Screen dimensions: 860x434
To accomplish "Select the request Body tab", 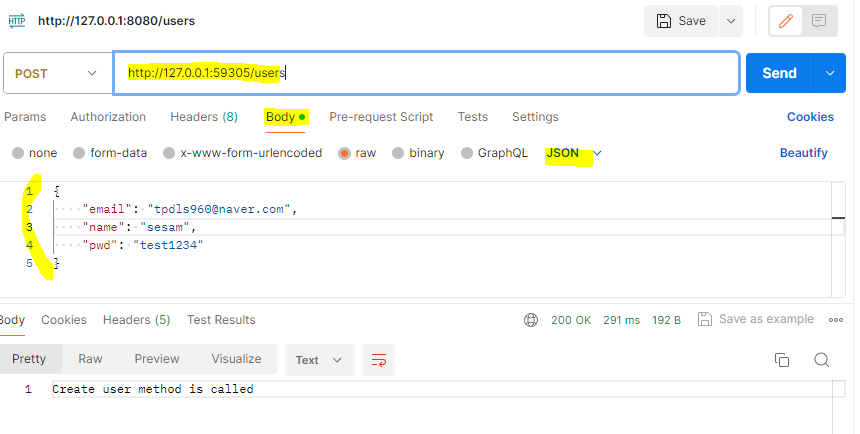I will pyautogui.click(x=286, y=117).
